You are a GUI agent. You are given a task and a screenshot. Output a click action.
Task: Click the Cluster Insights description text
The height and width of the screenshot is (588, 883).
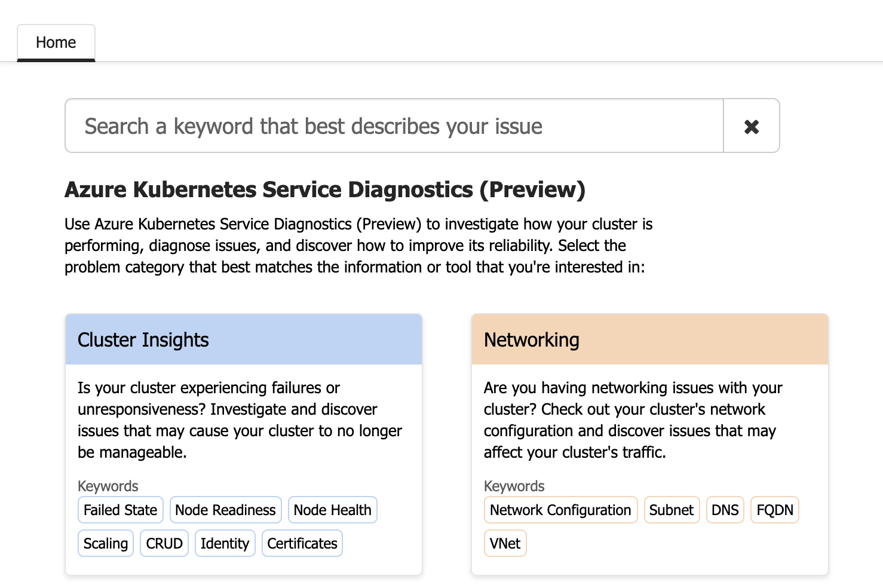point(239,419)
